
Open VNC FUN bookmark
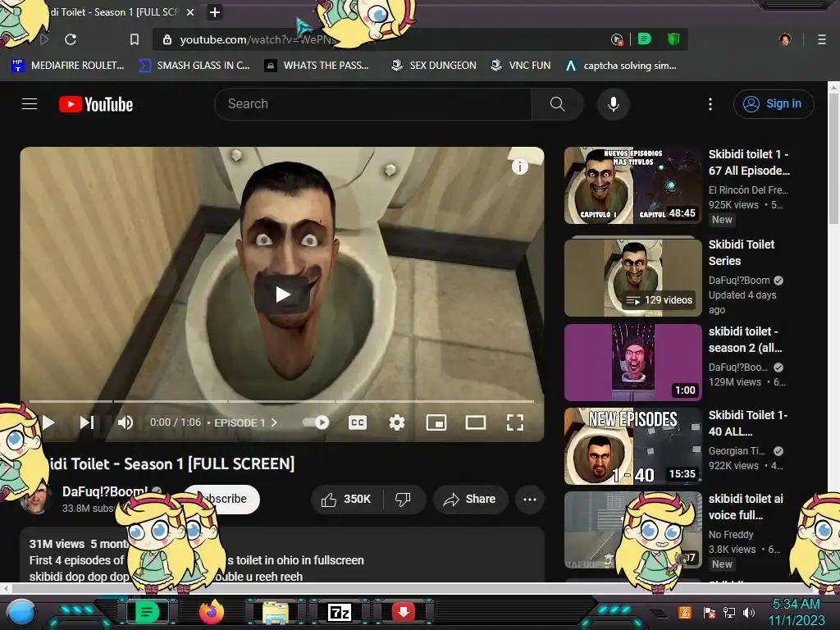pos(521,66)
